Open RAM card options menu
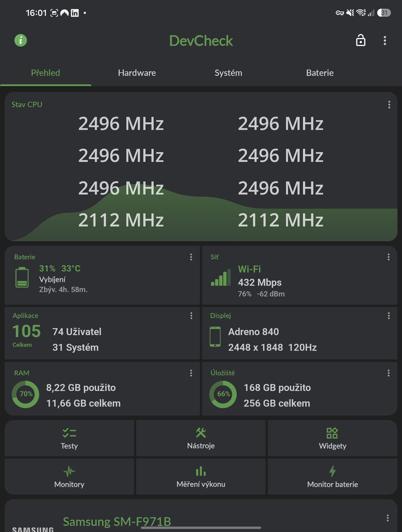 tap(191, 373)
